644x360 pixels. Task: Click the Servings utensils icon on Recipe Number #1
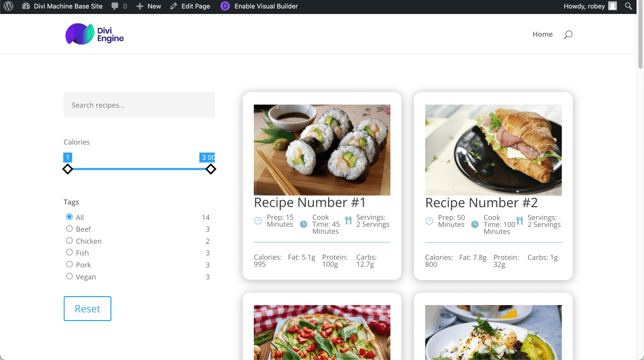click(348, 221)
